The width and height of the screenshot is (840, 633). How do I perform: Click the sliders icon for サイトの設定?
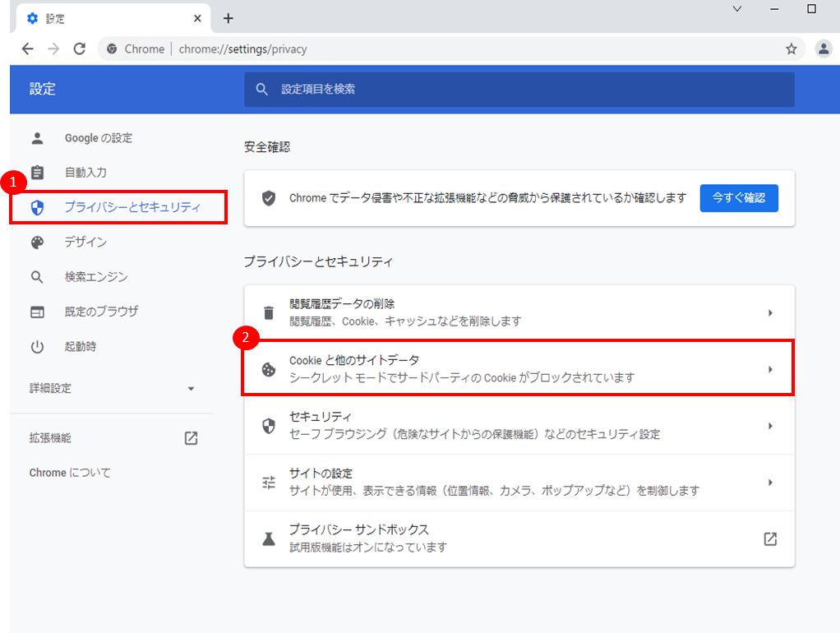269,483
